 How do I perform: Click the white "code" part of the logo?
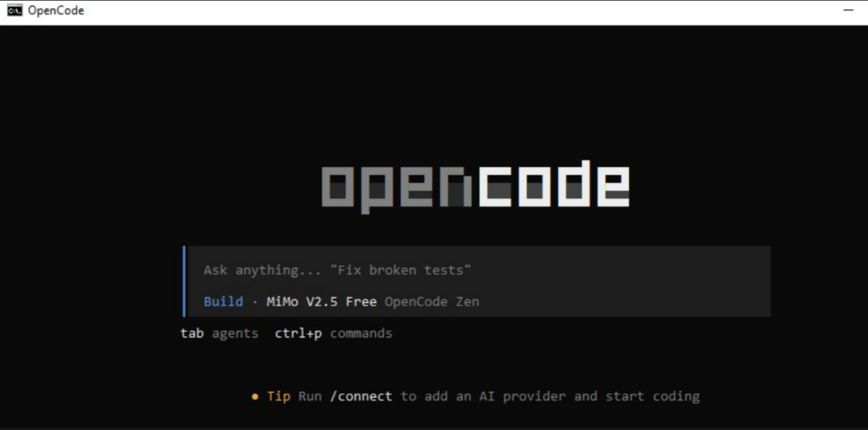tap(554, 184)
